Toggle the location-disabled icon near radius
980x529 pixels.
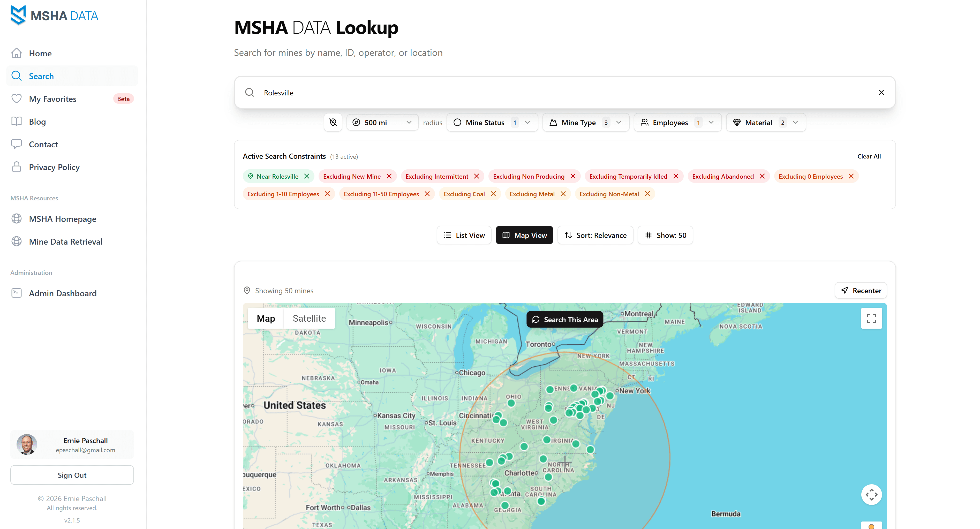pos(333,122)
